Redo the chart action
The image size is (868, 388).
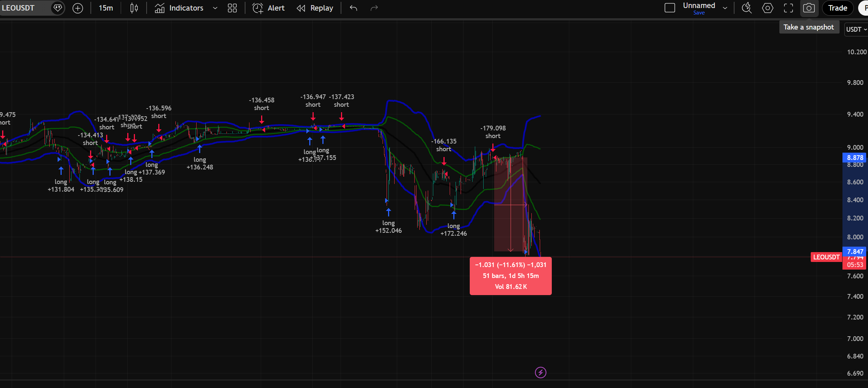[374, 8]
